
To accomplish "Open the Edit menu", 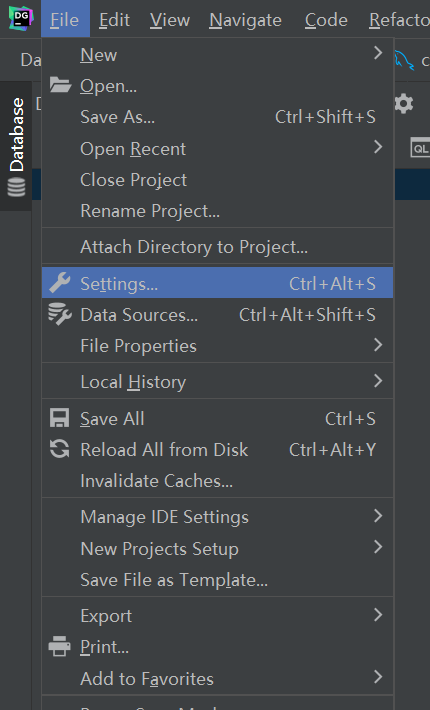I will point(114,20).
